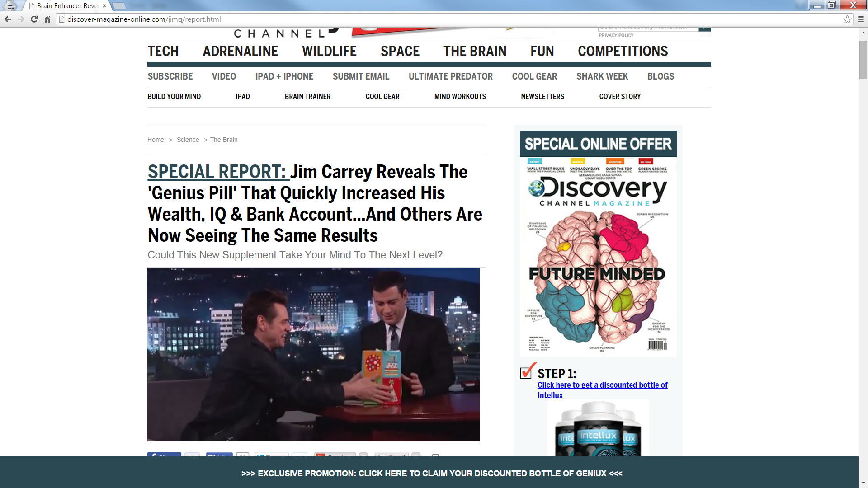This screenshot has width=868, height=488.
Task: Click the browser forward arrow
Action: click(21, 19)
